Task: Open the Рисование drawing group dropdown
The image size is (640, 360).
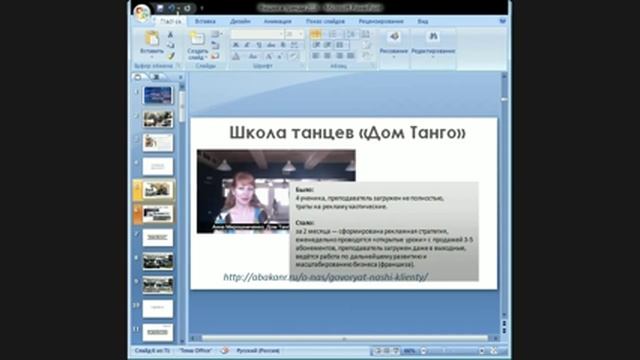Action: 394,45
